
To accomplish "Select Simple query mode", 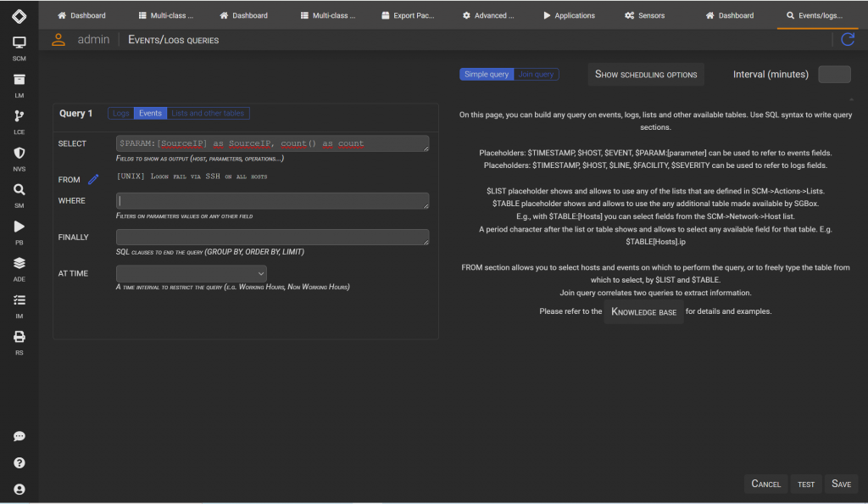I will 486,74.
